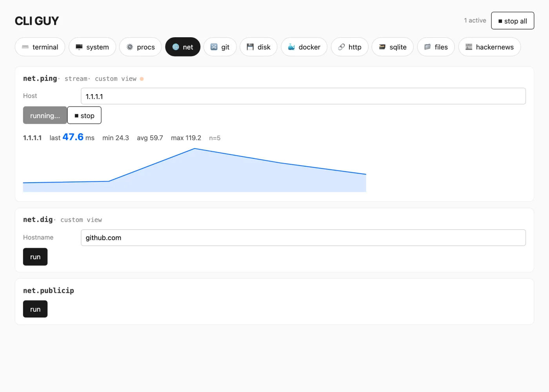Select the sqlite tab

pyautogui.click(x=393, y=47)
